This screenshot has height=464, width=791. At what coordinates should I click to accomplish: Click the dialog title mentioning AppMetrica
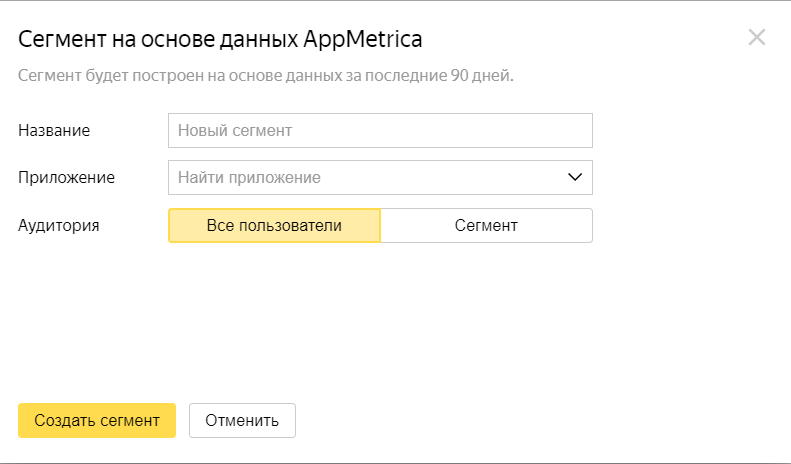(x=220, y=39)
